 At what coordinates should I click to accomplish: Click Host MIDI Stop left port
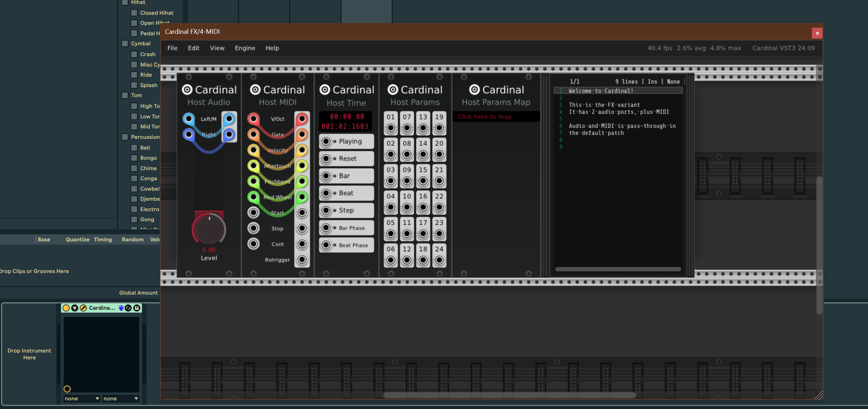pos(254,228)
